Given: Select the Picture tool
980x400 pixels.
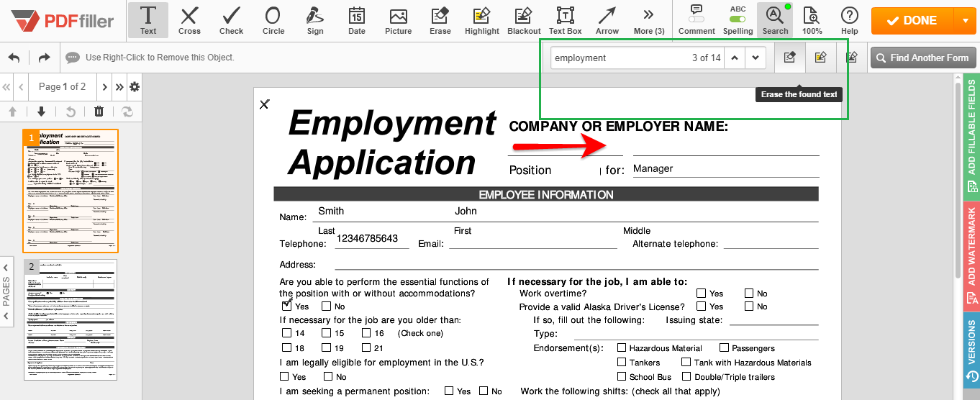Looking at the screenshot, I should (x=398, y=20).
